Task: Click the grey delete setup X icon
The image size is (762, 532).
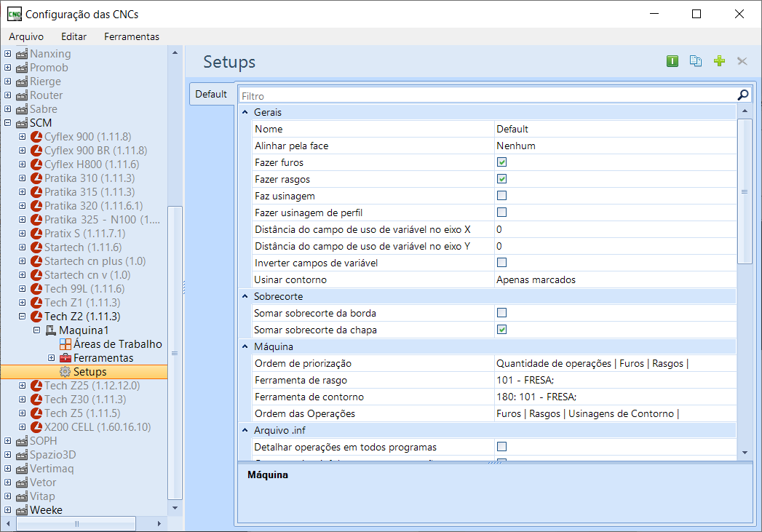Action: (742, 61)
